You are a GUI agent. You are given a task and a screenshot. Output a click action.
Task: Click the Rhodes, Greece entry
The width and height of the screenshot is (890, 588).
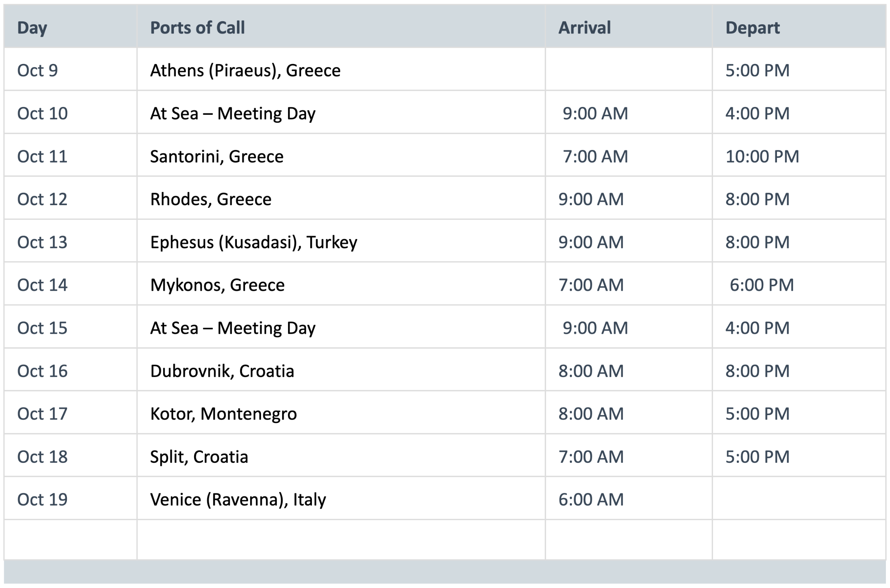[x=211, y=199]
